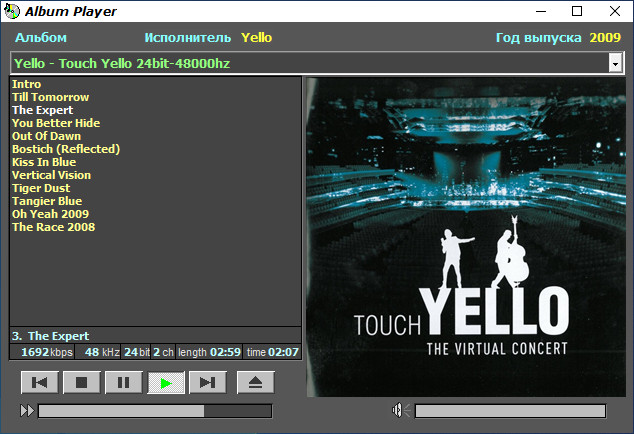The height and width of the screenshot is (434, 634).
Task: Click the "48 kHz" sample rate field
Action: tap(97, 352)
